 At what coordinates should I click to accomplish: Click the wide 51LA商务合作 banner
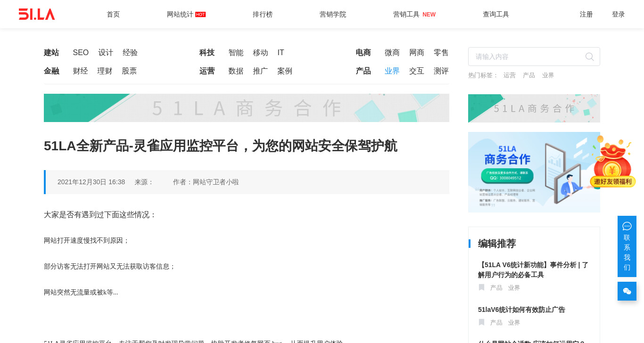click(247, 108)
